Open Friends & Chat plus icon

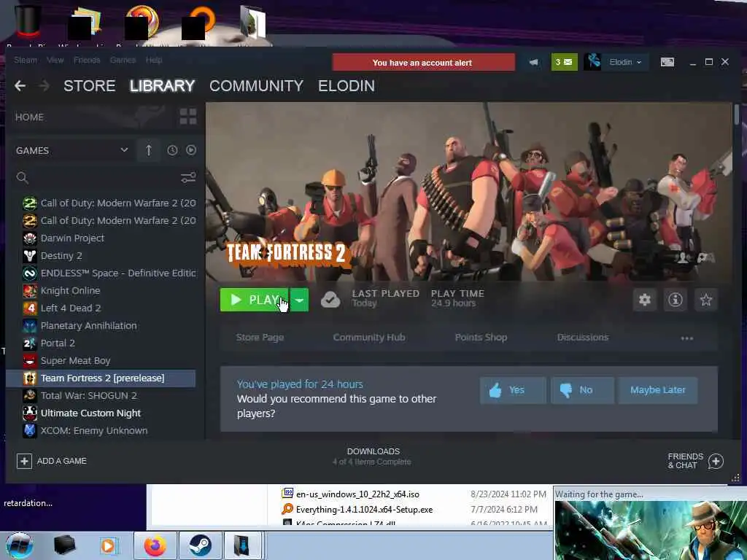coord(716,461)
